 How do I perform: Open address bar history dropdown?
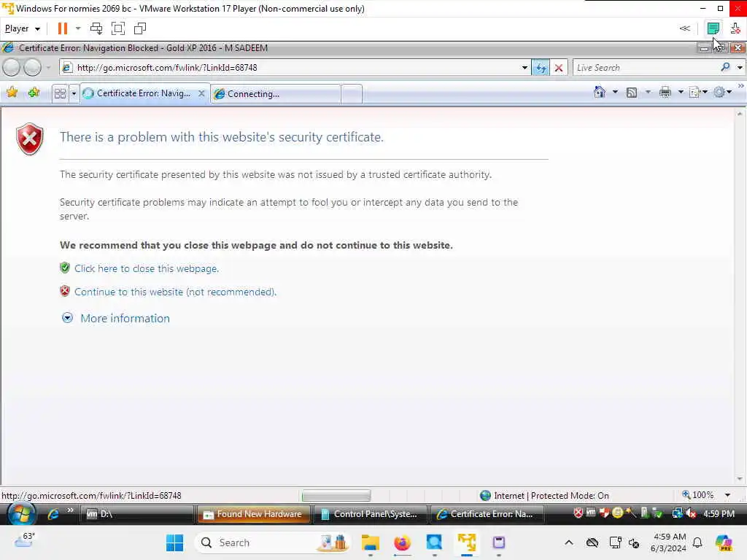click(x=525, y=68)
